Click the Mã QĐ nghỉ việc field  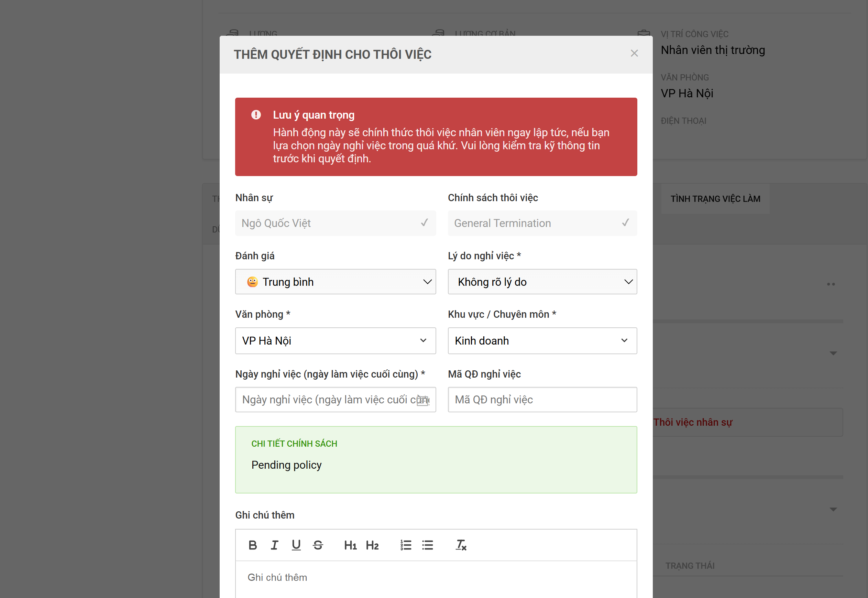[x=542, y=400]
